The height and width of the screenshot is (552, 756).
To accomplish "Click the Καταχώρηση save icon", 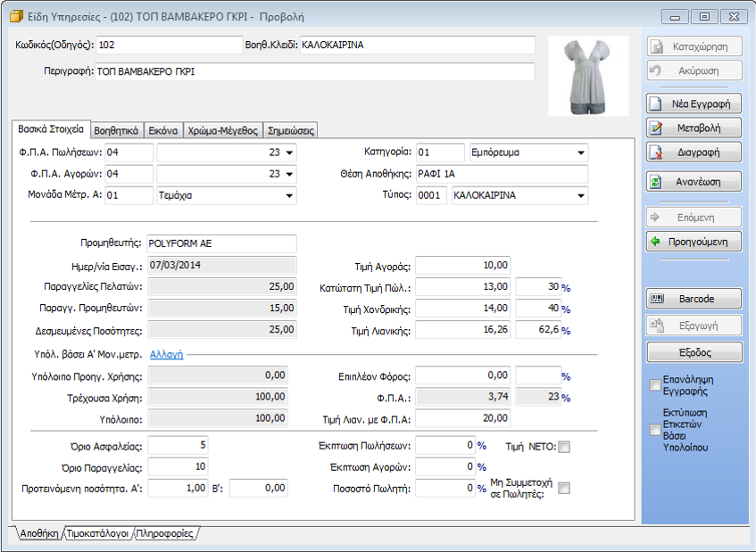I will pos(655,46).
